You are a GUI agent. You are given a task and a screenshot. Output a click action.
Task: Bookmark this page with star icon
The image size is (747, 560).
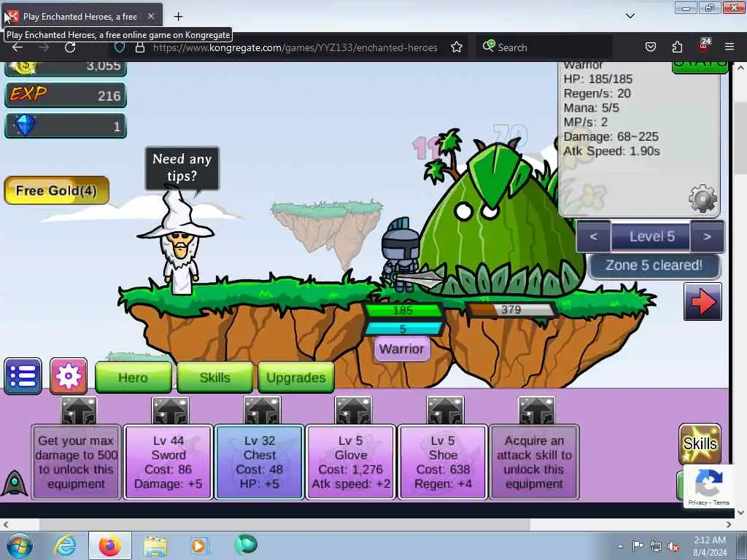[457, 47]
